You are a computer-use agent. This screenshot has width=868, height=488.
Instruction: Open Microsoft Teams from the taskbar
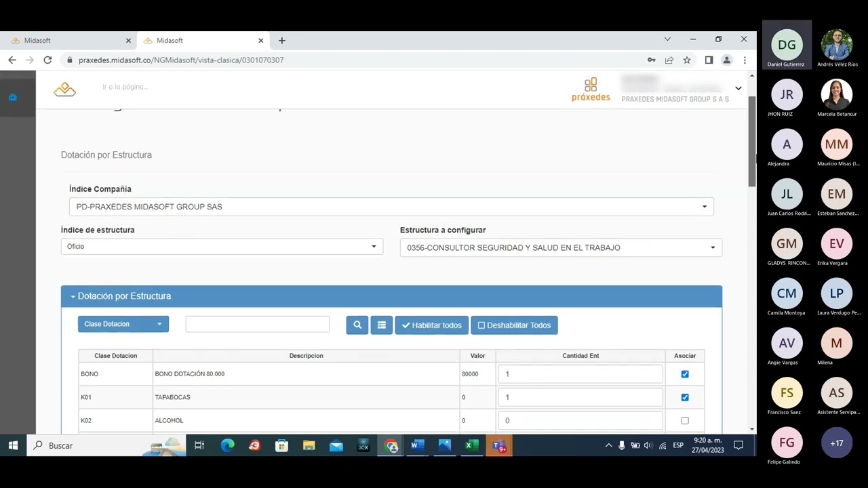click(x=499, y=445)
